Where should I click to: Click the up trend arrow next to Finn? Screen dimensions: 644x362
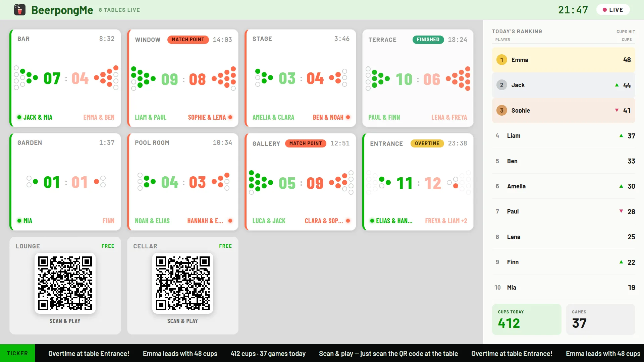tap(621, 262)
